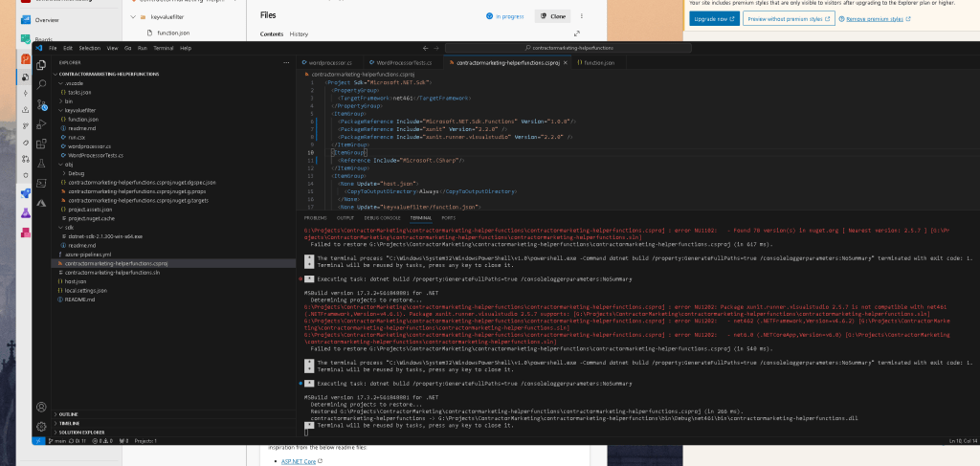Open the Help menu
980x466 pixels.
coord(185,48)
